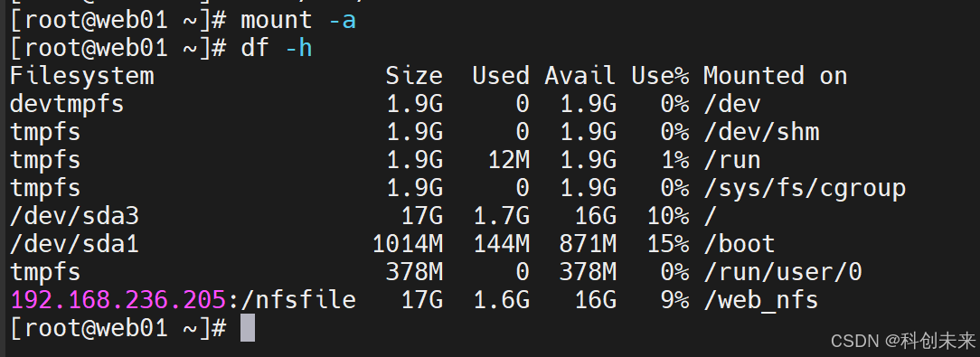The image size is (980, 357).
Task: Click the 1014M size value
Action: [408, 244]
